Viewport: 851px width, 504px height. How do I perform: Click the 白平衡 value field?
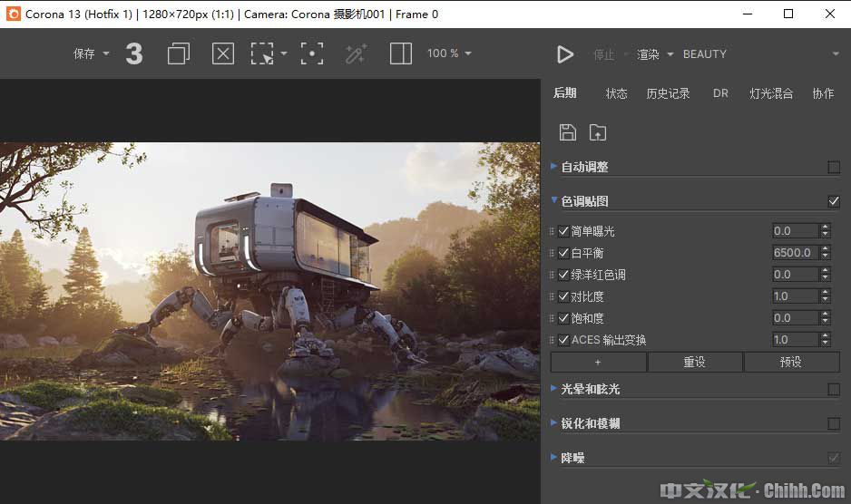[x=794, y=253]
